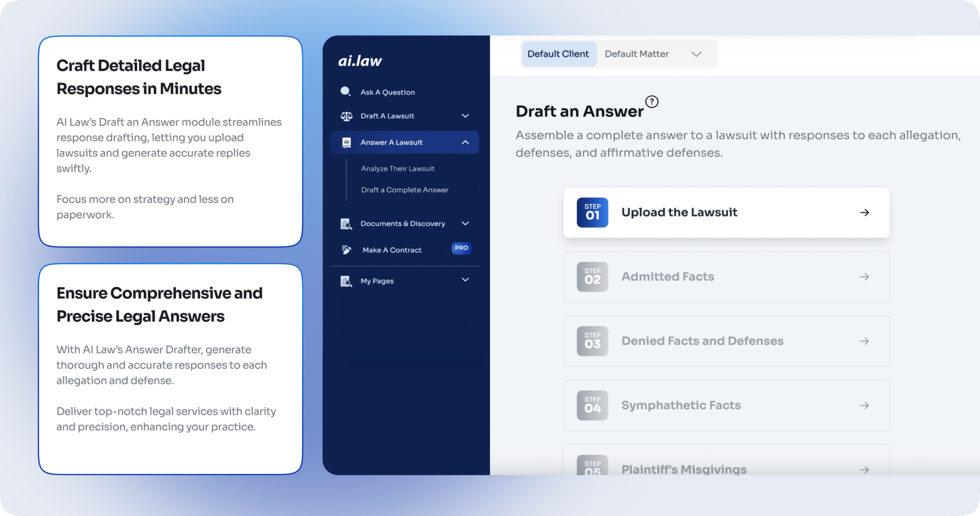Open Draft A Lawsuit menu item
This screenshot has width=980, height=516.
[x=404, y=116]
